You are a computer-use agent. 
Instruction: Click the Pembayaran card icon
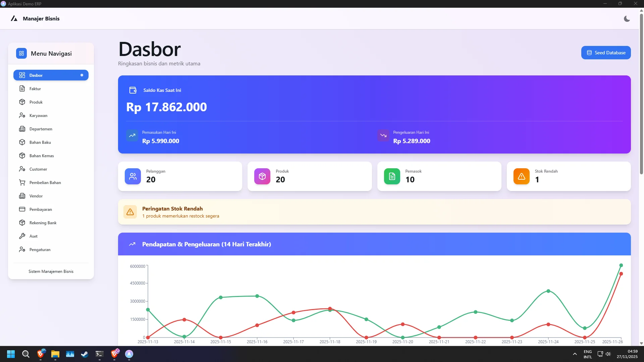click(22, 209)
